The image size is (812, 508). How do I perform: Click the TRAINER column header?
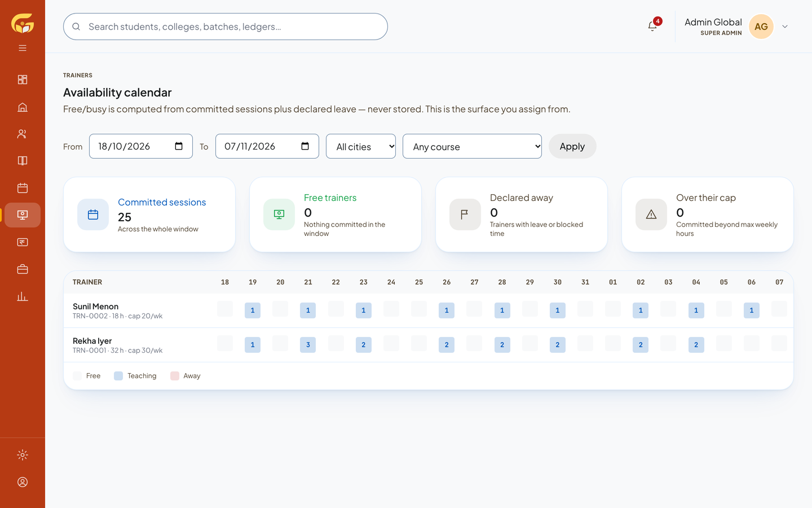click(x=87, y=282)
